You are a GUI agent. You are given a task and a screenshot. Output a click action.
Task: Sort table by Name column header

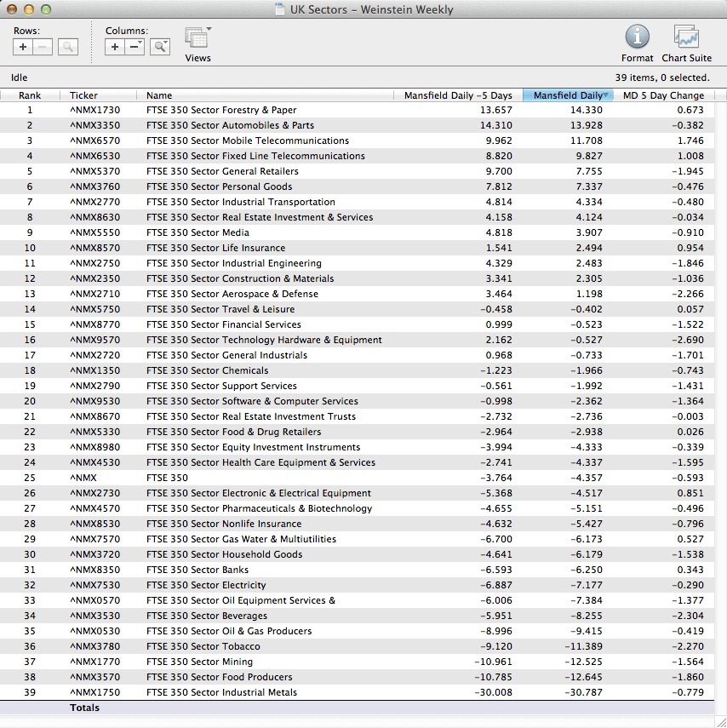tap(159, 95)
